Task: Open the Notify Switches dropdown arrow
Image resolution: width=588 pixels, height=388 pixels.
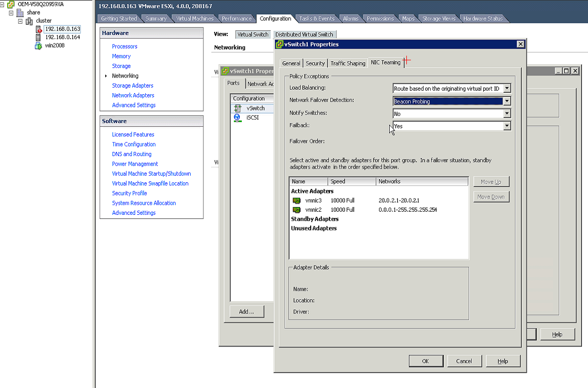Action: (x=507, y=113)
